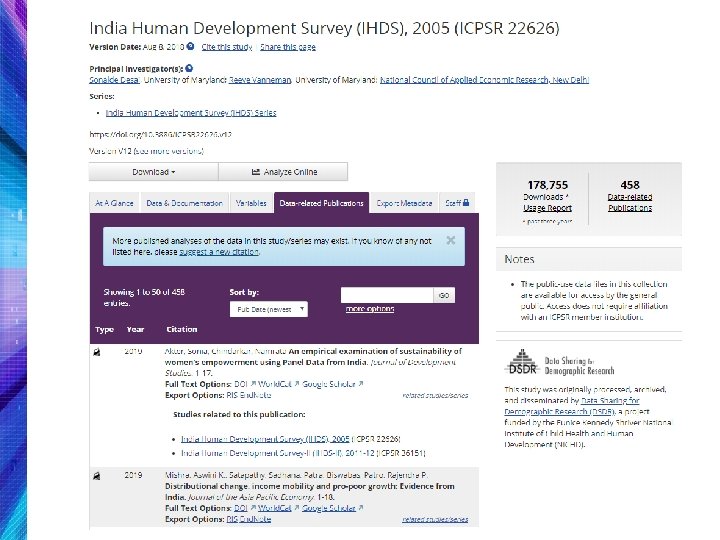Click the version date help icon
The width and height of the screenshot is (720, 540).
pyautogui.click(x=190, y=46)
